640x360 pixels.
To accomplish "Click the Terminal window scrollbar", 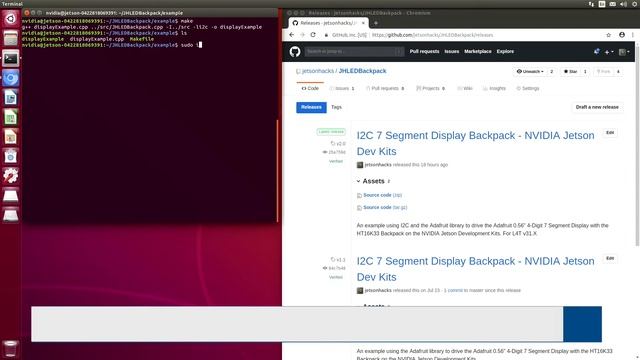I will click(x=278, y=171).
